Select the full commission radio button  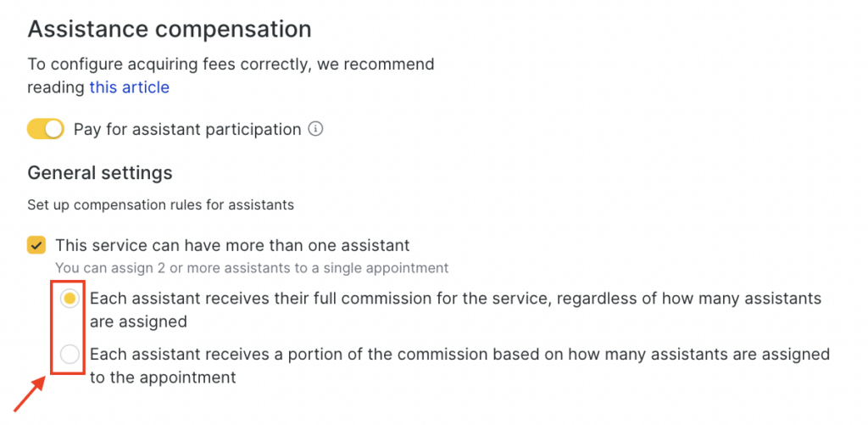click(71, 299)
